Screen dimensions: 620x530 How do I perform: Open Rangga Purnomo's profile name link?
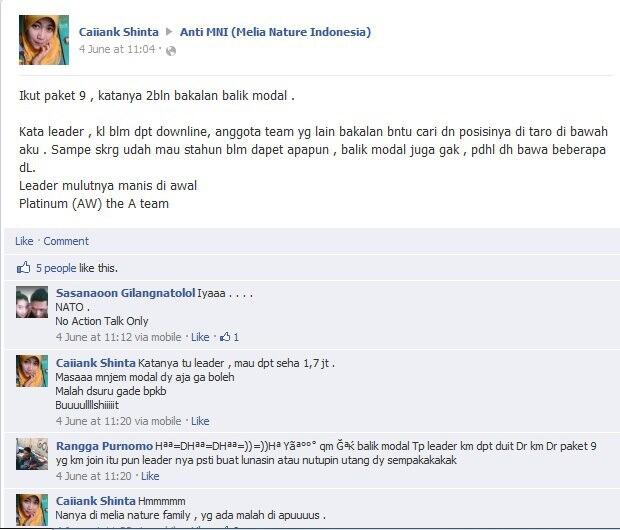coord(104,446)
